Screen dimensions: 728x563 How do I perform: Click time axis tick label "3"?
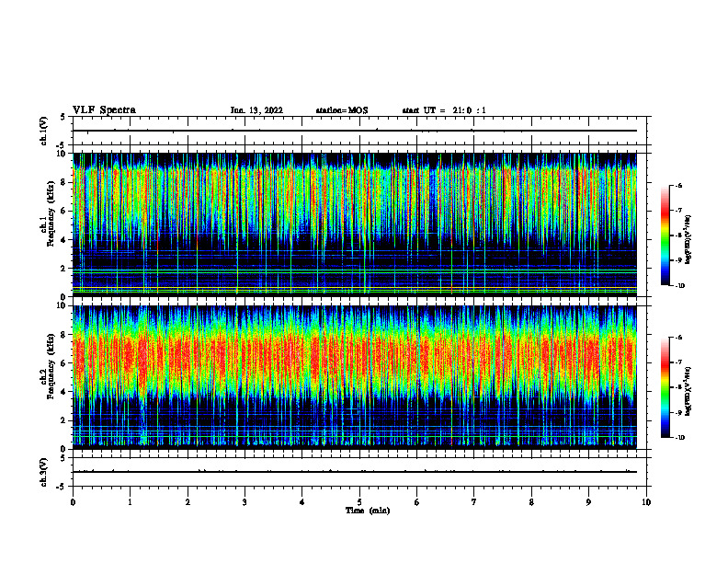point(245,502)
